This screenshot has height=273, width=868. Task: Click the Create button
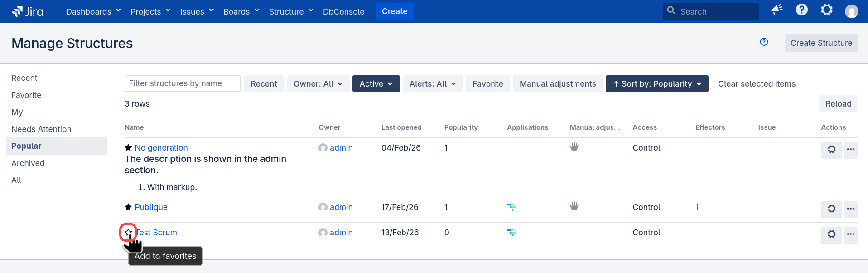point(395,11)
